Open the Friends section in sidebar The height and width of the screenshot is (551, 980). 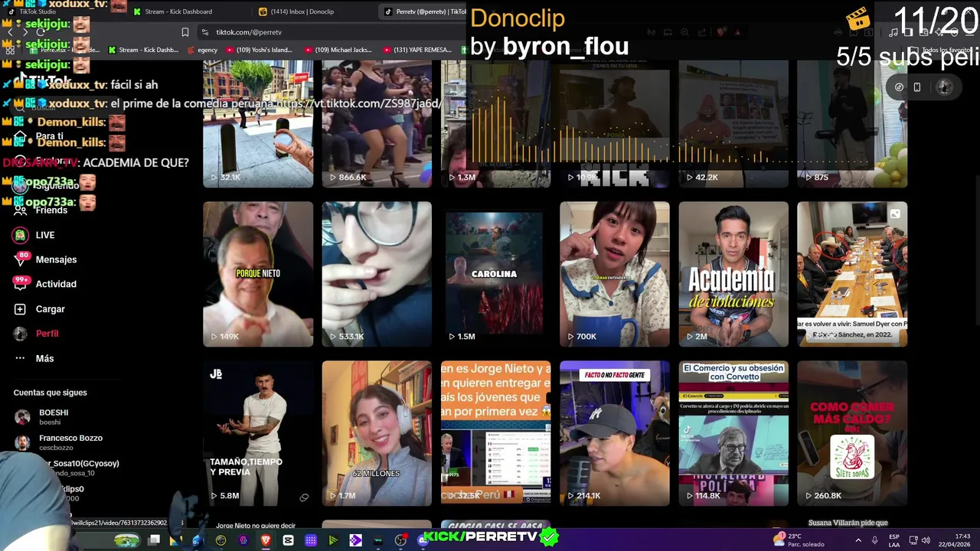coord(51,210)
